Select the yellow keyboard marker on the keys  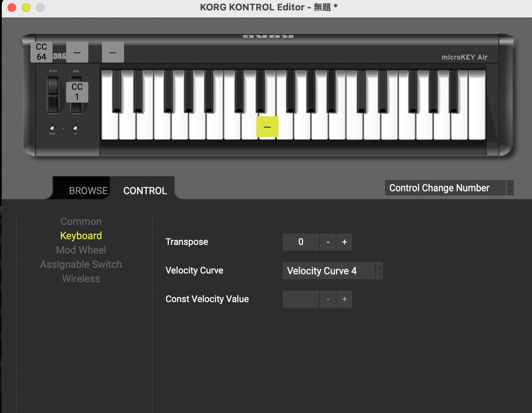(x=267, y=127)
